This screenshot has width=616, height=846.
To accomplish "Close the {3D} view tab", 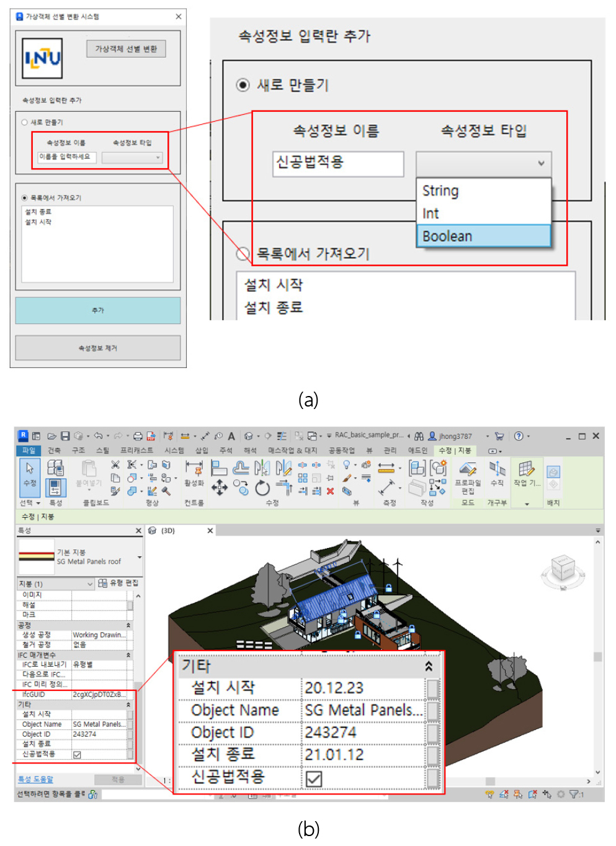I will [x=210, y=531].
